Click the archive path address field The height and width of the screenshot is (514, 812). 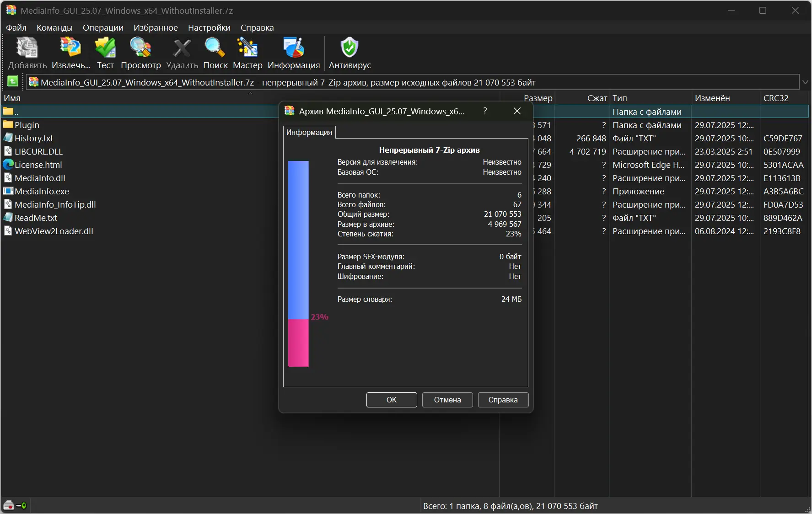point(413,82)
